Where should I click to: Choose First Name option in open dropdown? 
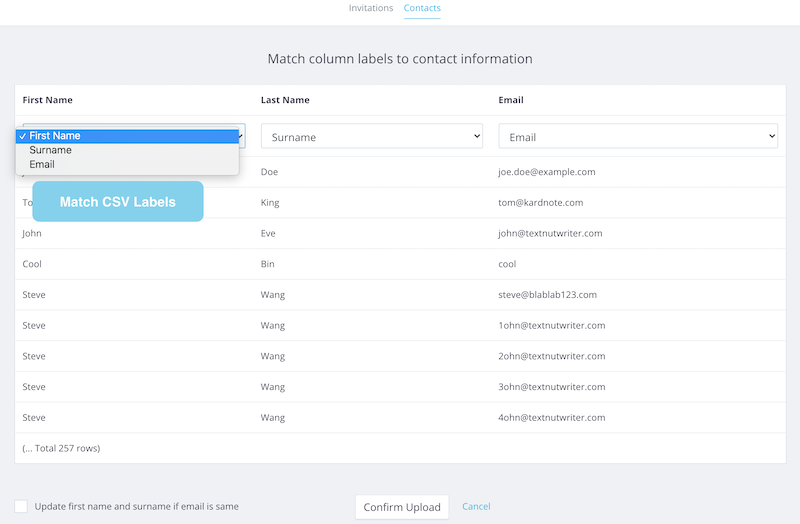tap(128, 136)
